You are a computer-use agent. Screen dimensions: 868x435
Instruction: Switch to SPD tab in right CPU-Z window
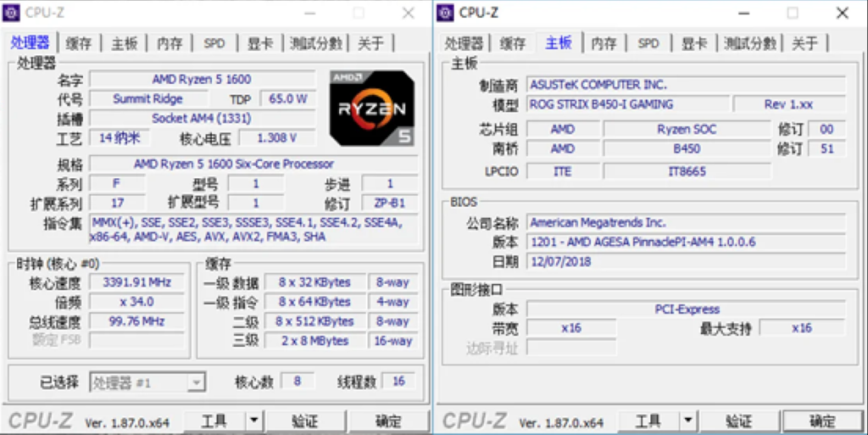coord(648,43)
